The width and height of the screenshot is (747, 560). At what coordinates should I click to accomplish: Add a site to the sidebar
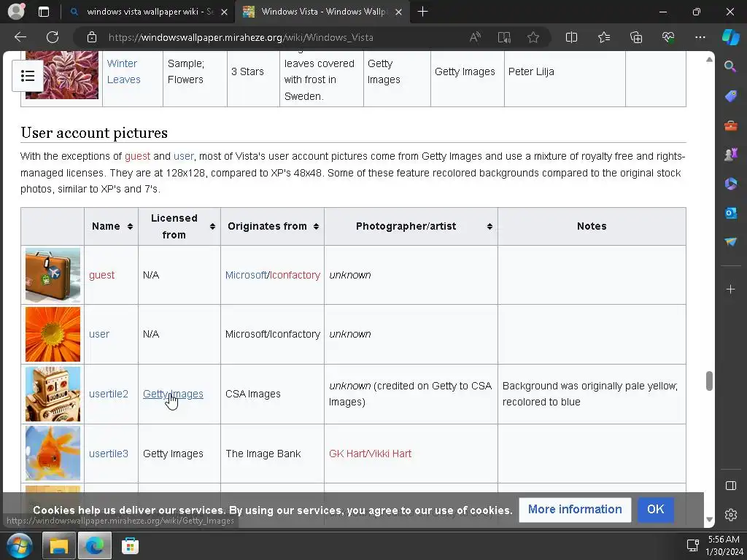pyautogui.click(x=730, y=289)
